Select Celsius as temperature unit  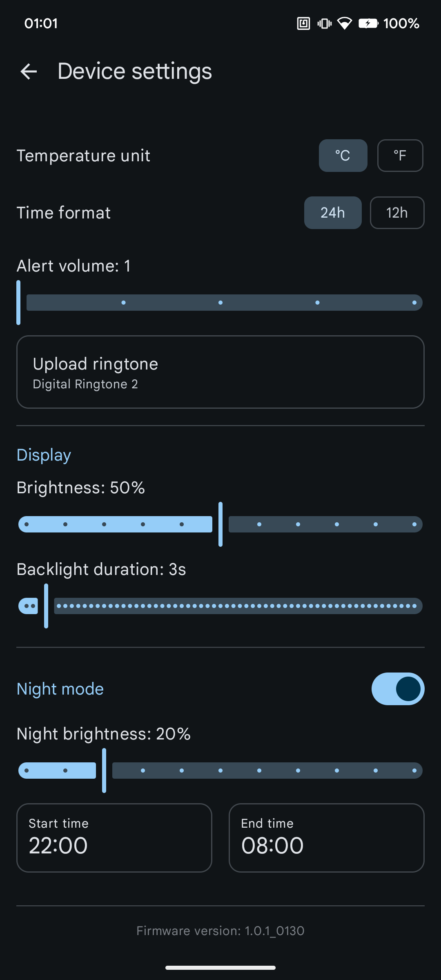pos(343,156)
